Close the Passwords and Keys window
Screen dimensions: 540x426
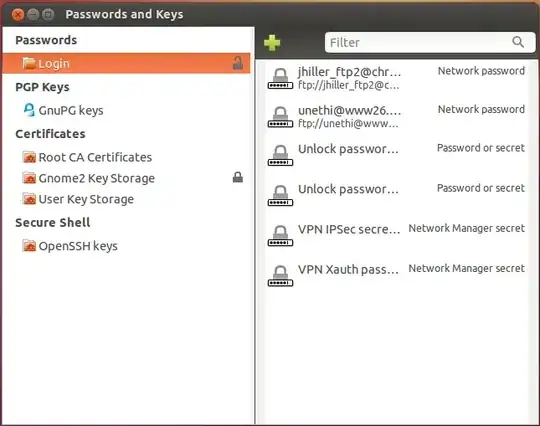point(17,14)
